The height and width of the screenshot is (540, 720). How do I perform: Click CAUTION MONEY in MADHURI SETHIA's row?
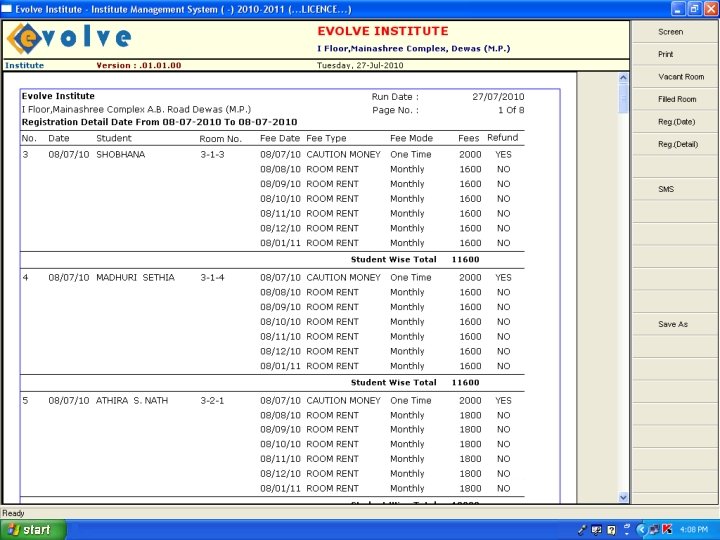coord(343,278)
